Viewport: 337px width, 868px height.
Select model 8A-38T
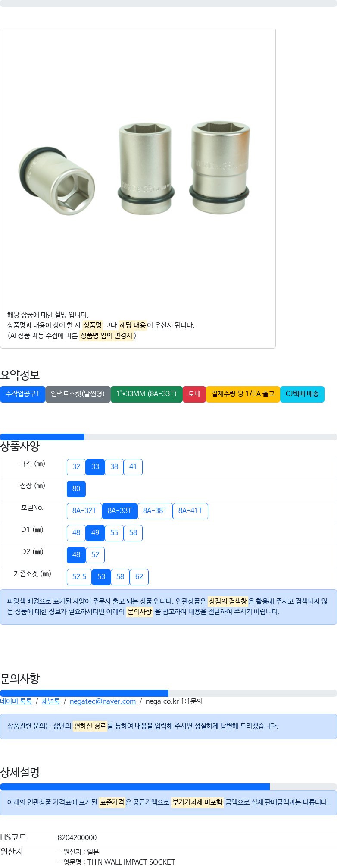click(x=155, y=511)
